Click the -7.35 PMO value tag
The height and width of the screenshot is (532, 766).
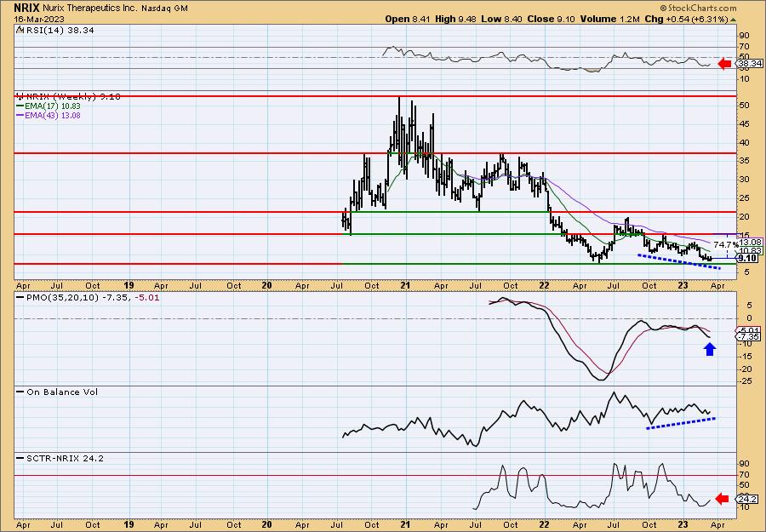(747, 337)
